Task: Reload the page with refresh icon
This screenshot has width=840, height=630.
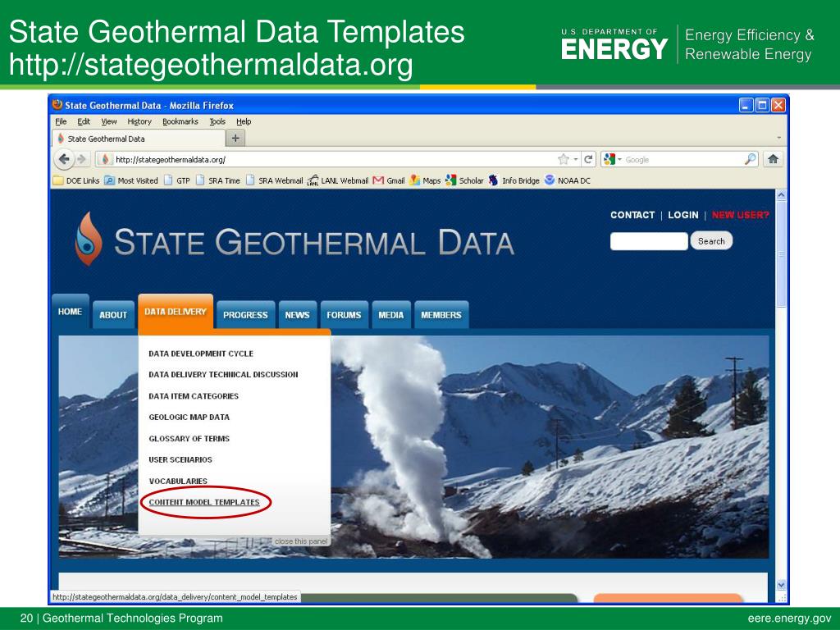Action: tap(588, 159)
